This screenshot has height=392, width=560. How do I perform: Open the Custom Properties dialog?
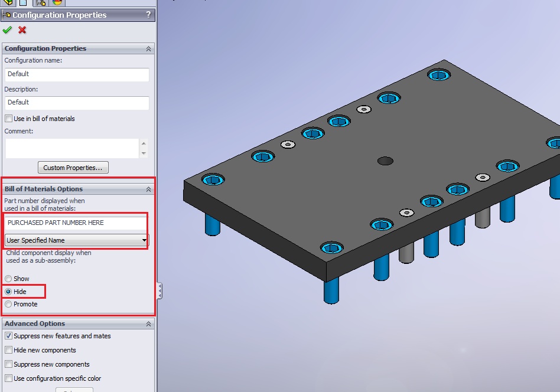73,168
